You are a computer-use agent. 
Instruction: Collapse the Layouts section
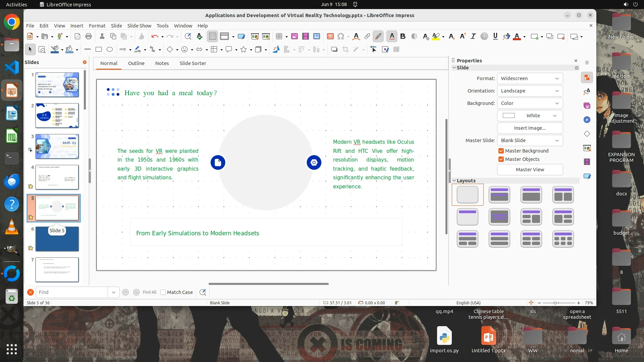pos(454,181)
